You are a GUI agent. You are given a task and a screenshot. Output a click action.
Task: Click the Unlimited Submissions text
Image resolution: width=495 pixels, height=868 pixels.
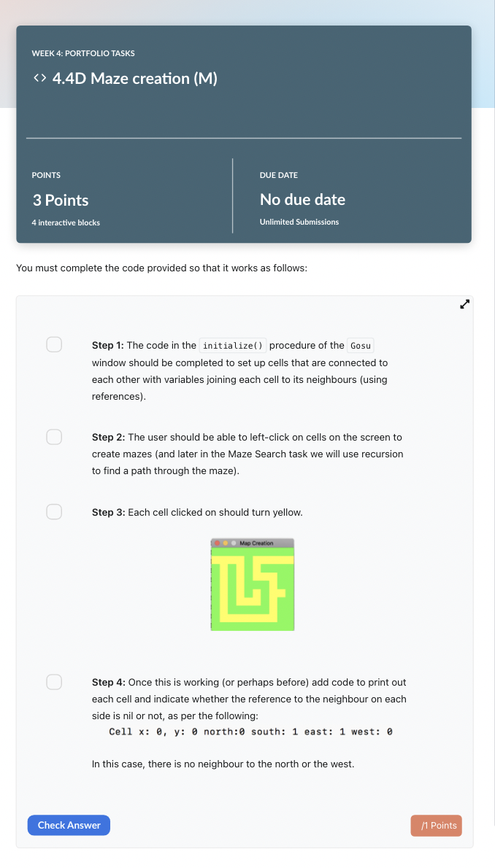tap(299, 222)
